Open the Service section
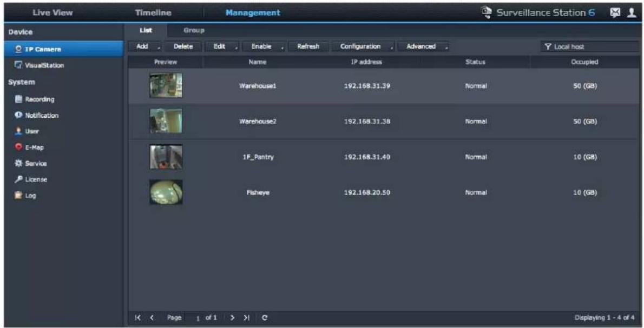 31,163
